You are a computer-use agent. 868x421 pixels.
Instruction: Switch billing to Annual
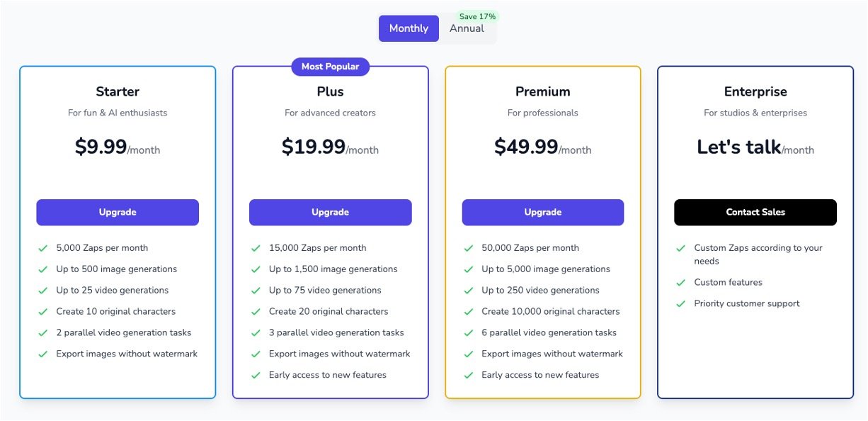pyautogui.click(x=467, y=29)
